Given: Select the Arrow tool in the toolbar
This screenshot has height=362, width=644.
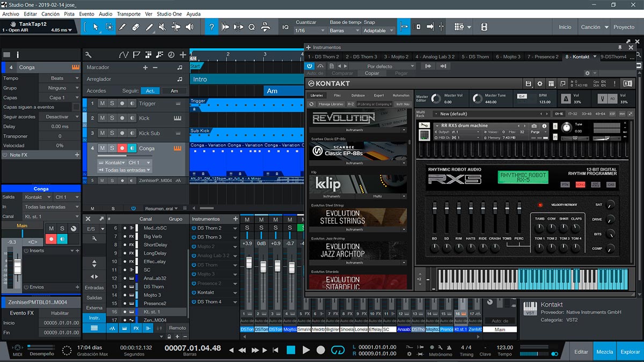Looking at the screenshot, I should [x=96, y=26].
